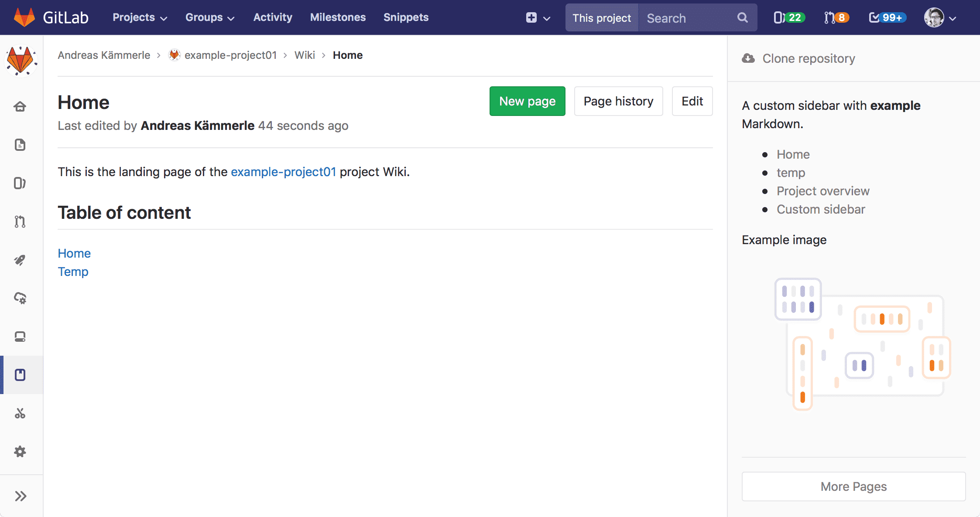Click the Activity menu item
Viewport: 980px width, 517px height.
tap(272, 17)
